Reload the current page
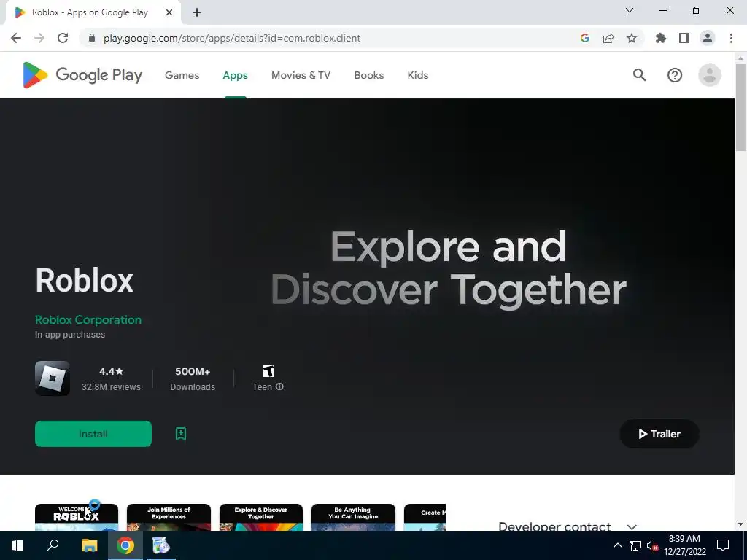The image size is (747, 560). pyautogui.click(x=63, y=38)
